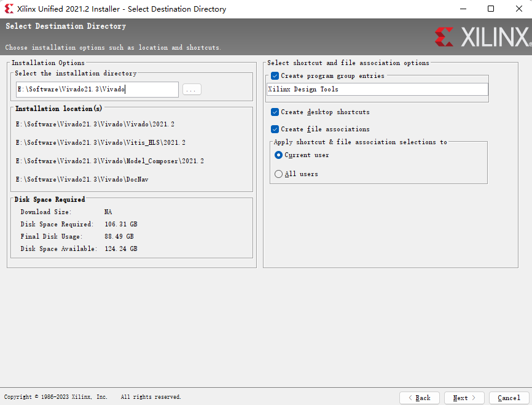
Task: Edit the Xilinx Design Tools group name field
Action: point(377,90)
